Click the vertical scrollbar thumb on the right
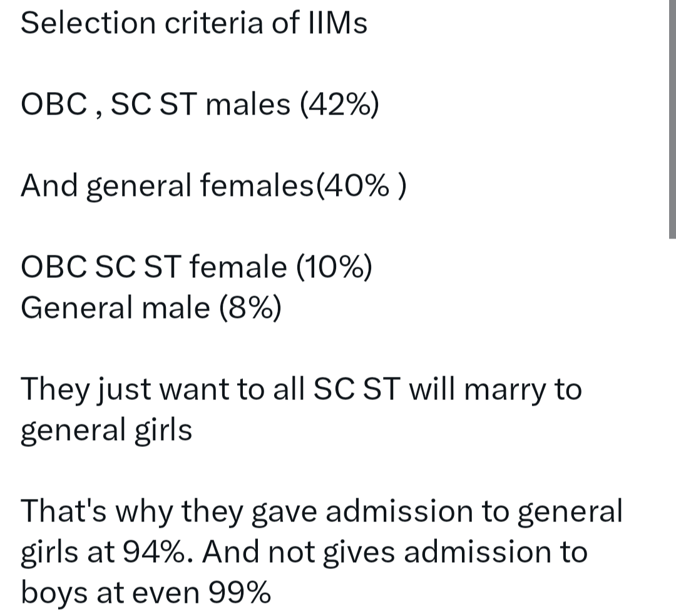 (672, 119)
